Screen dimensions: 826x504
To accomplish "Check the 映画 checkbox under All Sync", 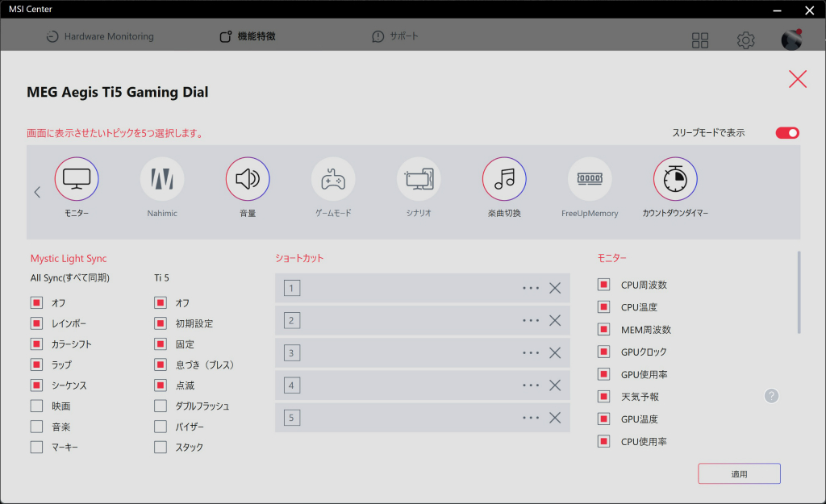I will coord(36,406).
